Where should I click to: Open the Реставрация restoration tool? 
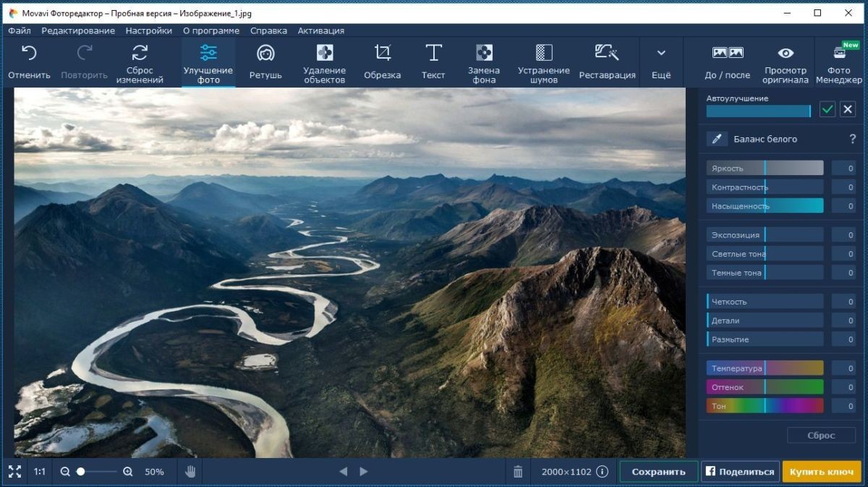pyautogui.click(x=607, y=62)
